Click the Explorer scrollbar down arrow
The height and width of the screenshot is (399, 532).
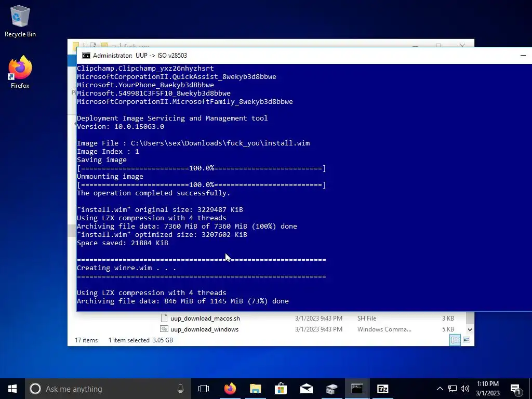point(470,329)
